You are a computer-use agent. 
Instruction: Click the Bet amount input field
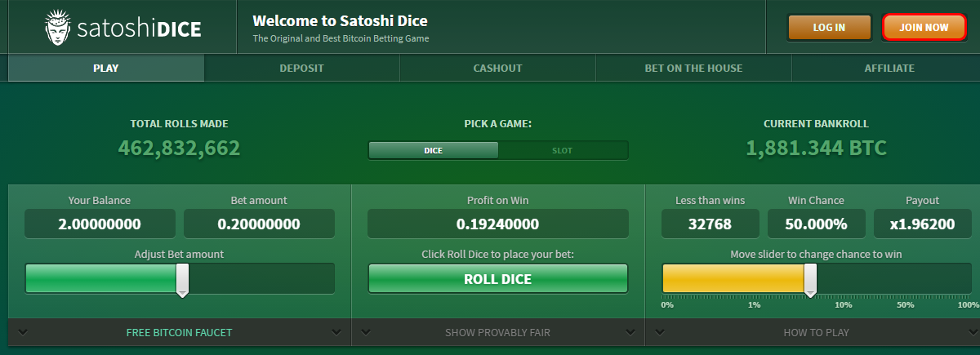pos(259,224)
